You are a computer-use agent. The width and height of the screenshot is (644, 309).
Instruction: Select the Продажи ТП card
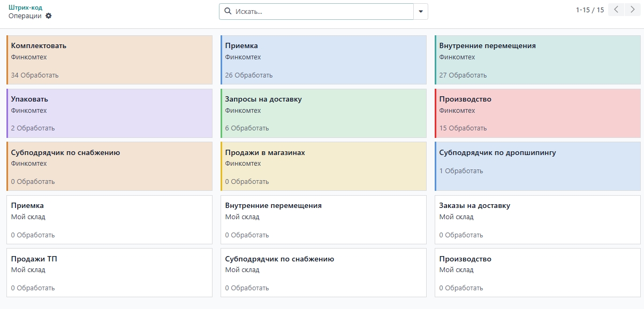tap(109, 273)
